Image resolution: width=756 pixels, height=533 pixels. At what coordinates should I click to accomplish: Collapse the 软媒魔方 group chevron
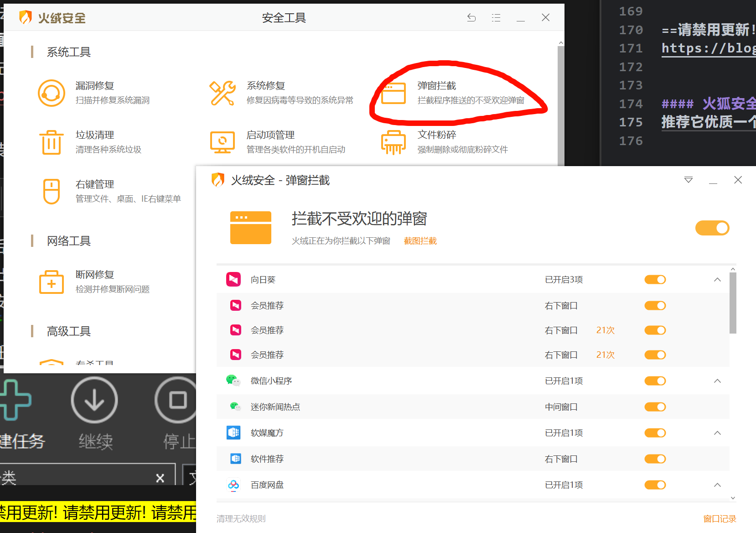(x=717, y=433)
